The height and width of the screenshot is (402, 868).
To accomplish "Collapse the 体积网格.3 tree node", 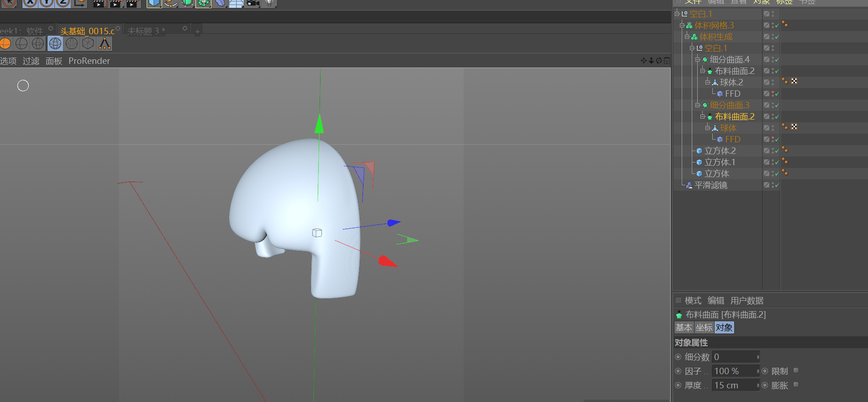I will click(x=682, y=25).
